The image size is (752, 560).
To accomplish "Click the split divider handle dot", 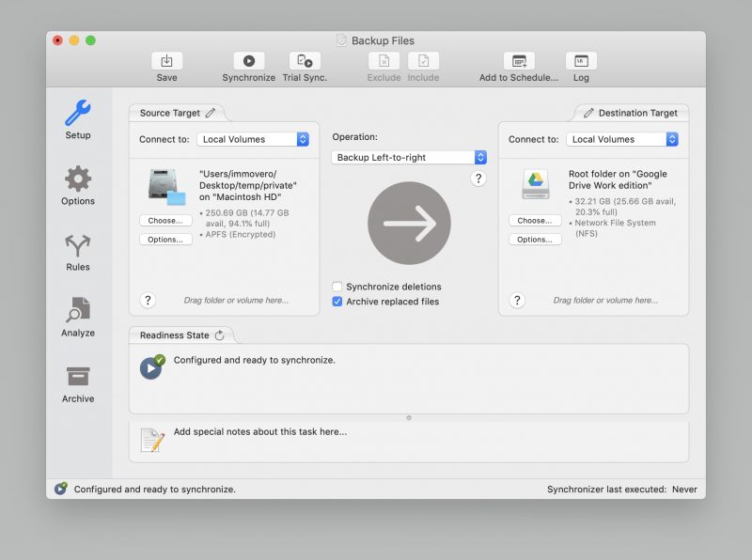I will coord(409,418).
